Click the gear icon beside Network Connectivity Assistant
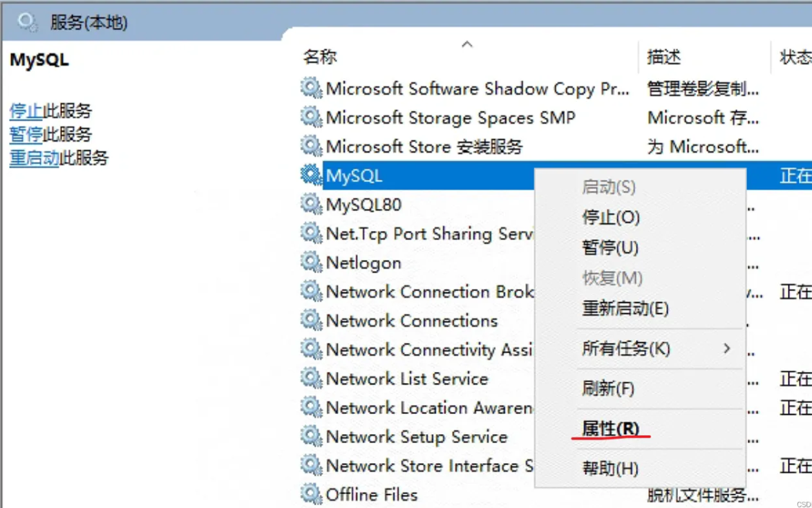This screenshot has height=508, width=812. pyautogui.click(x=311, y=349)
